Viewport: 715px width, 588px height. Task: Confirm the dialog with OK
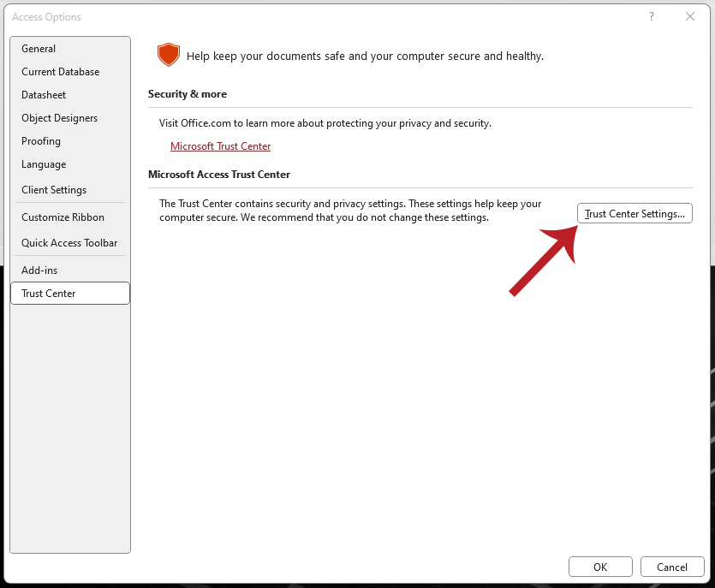click(600, 567)
